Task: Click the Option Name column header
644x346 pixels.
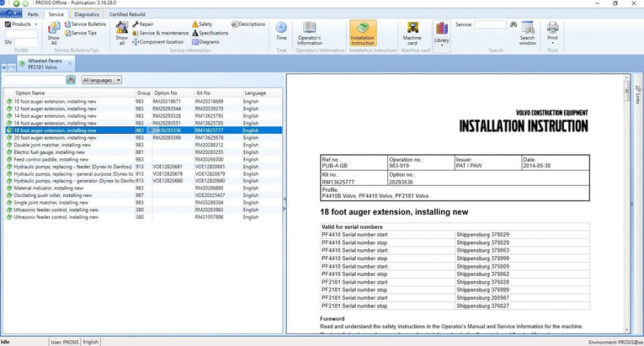Action: coord(30,93)
